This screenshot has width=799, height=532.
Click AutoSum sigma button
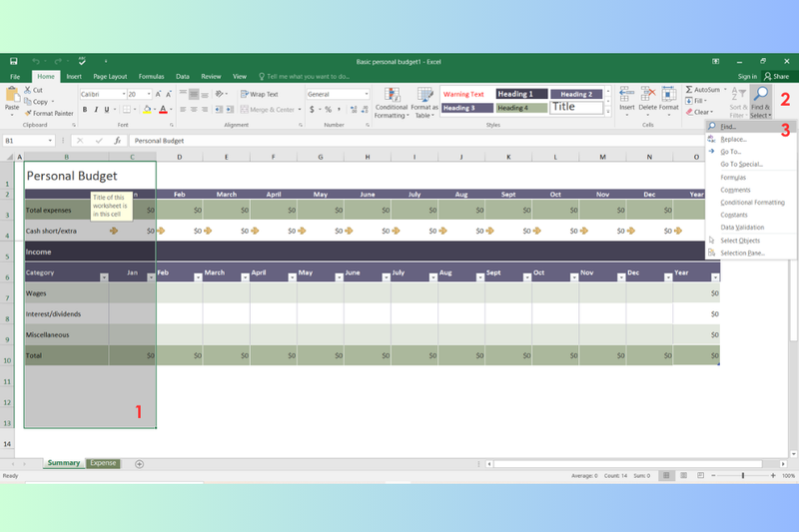point(703,90)
